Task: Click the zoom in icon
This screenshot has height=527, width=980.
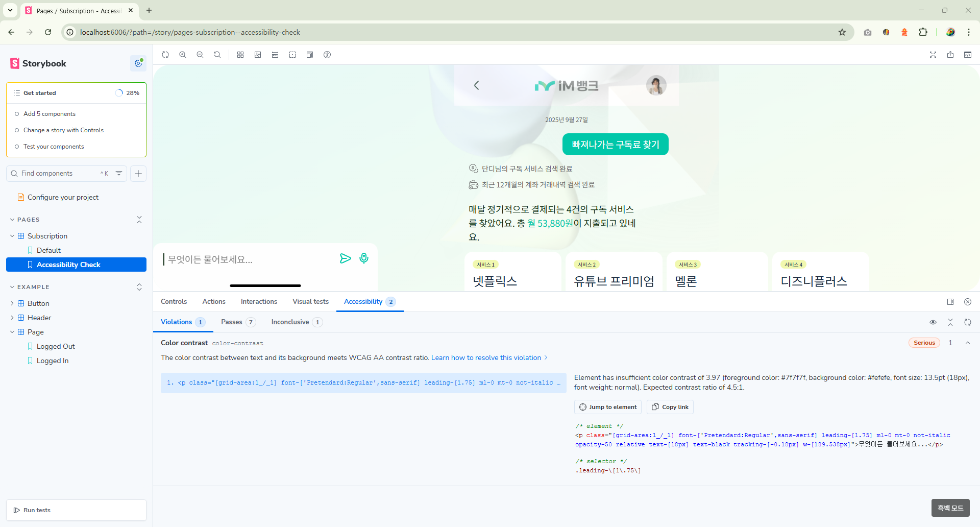Action: pyautogui.click(x=183, y=55)
